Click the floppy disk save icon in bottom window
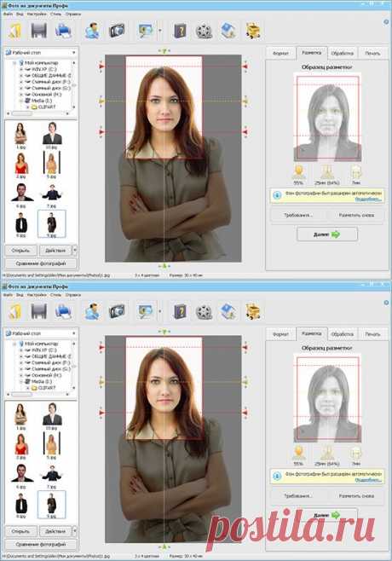 coord(39,312)
